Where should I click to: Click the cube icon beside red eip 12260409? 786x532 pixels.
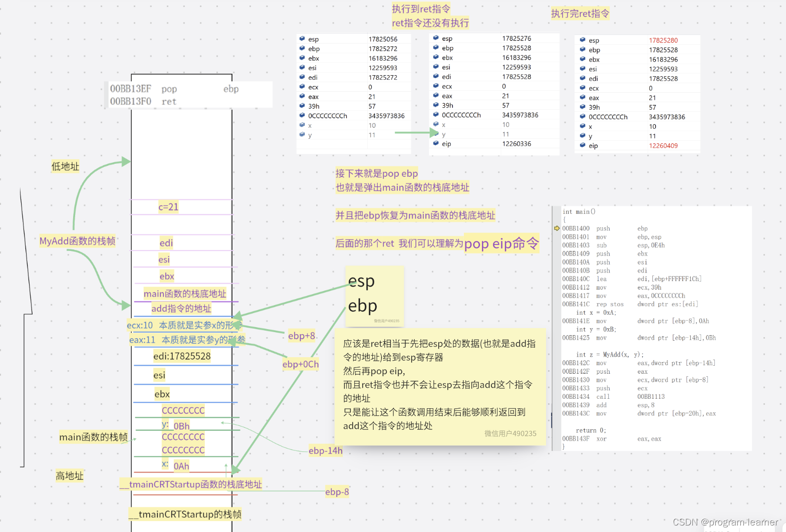pyautogui.click(x=583, y=145)
